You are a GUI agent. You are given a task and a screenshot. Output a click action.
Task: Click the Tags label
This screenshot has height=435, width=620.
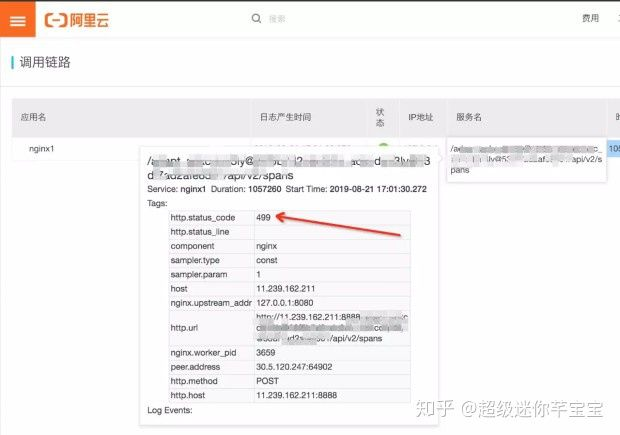pyautogui.click(x=157, y=204)
